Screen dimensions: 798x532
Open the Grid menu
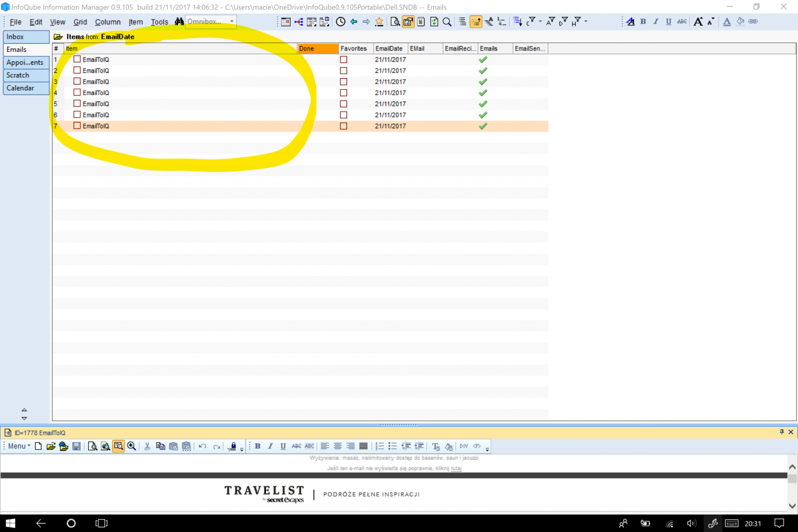80,22
